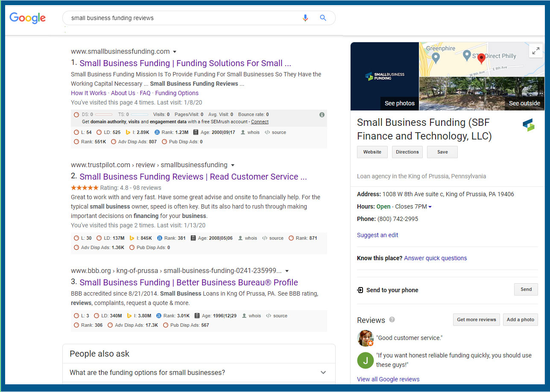Viewport: 550px width, 392px height.
Task: Click the Age calendar icon for bbb.org
Action: (197, 316)
